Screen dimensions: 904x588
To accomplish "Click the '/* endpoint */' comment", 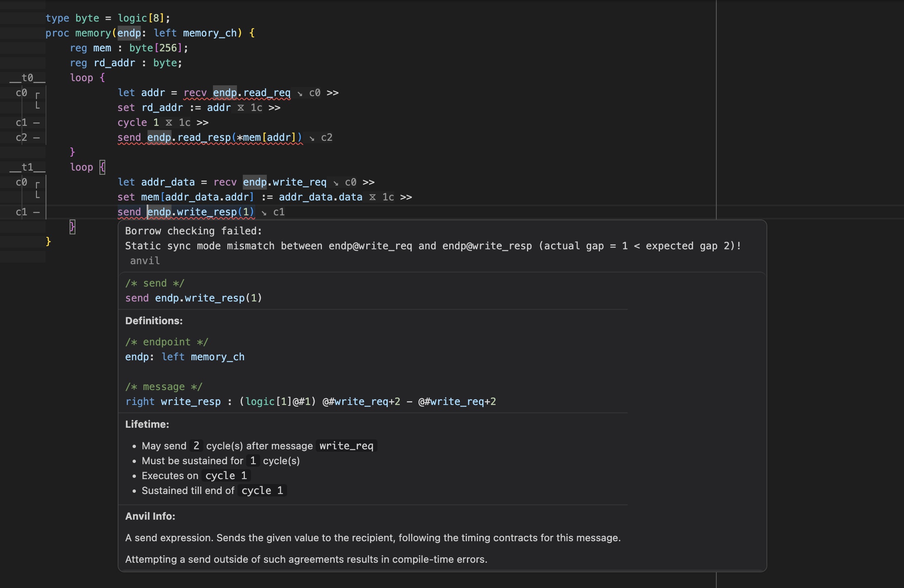I will coord(167,342).
